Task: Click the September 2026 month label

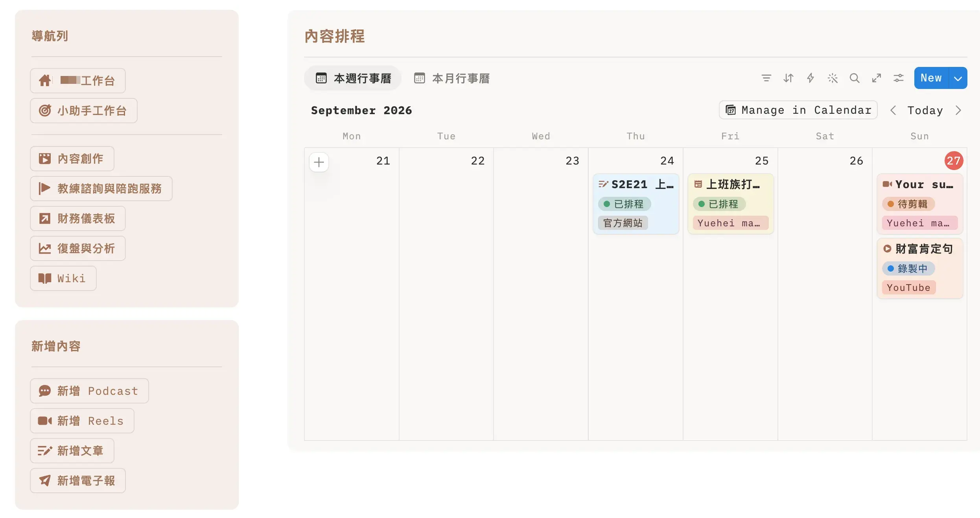Action: coord(361,110)
